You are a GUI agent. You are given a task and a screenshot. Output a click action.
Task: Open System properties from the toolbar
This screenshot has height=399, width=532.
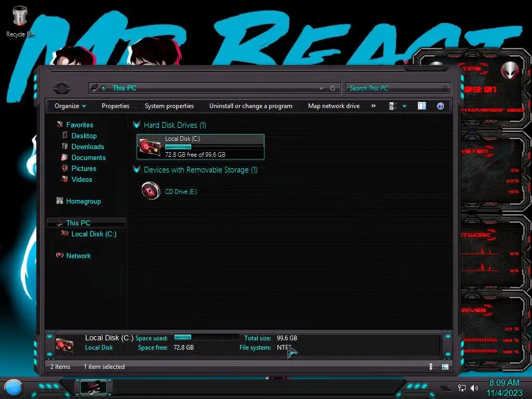[169, 106]
